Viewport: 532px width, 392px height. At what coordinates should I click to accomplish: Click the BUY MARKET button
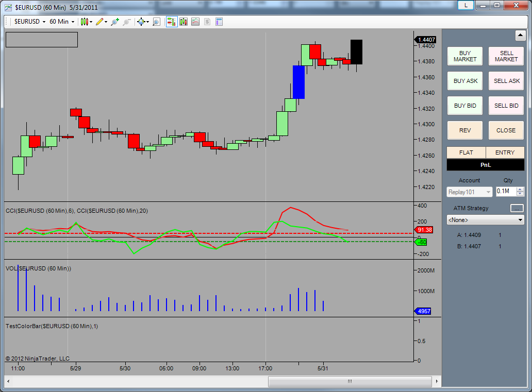pos(465,56)
